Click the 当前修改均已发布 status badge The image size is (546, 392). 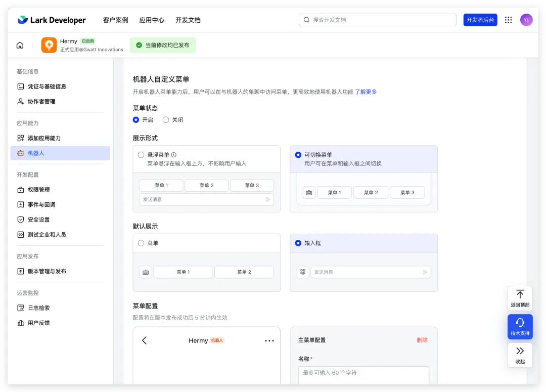[163, 46]
